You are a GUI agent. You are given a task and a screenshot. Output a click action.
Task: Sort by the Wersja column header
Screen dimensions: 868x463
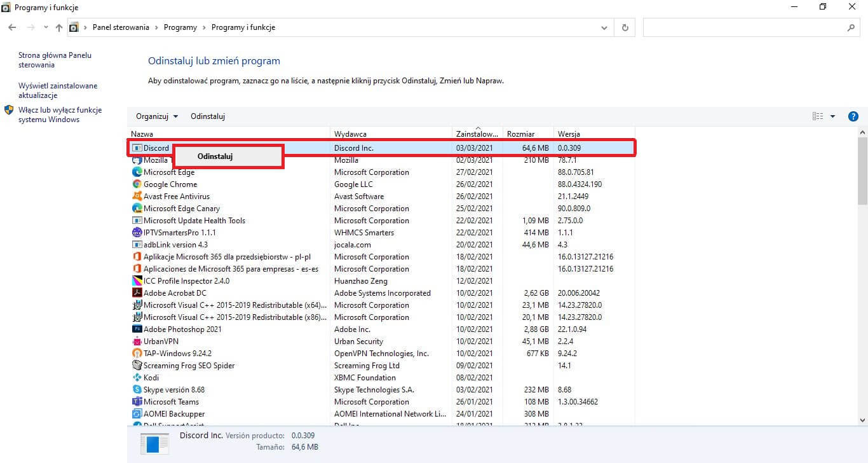coord(594,134)
